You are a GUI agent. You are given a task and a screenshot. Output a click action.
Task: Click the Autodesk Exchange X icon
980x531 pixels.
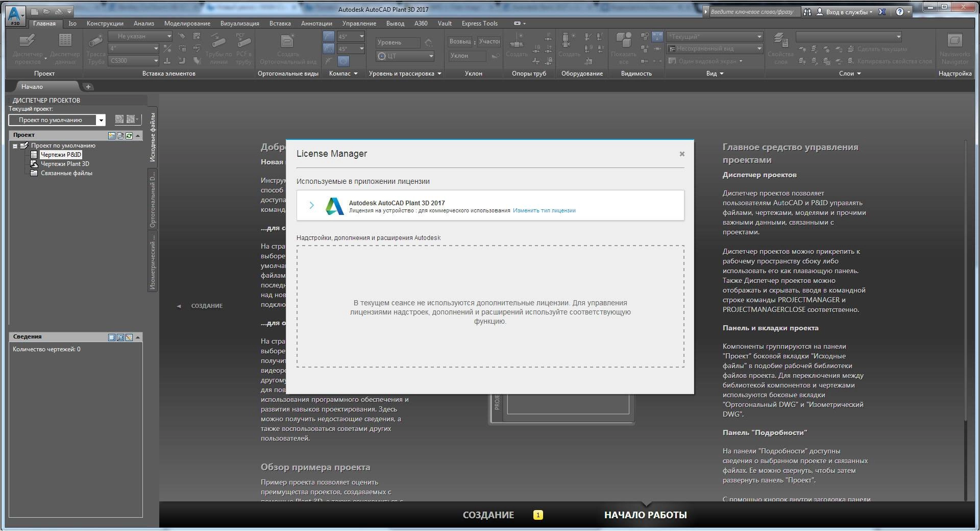881,12
